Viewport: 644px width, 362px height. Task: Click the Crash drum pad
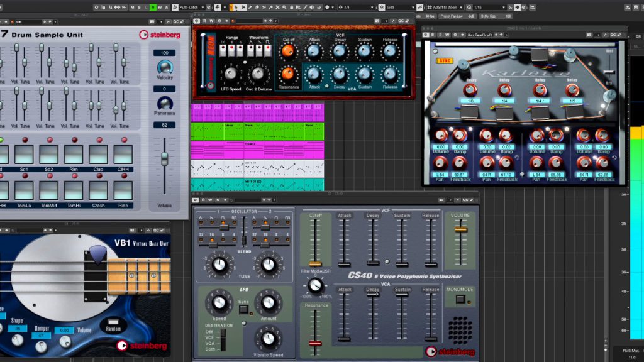pos(98,191)
